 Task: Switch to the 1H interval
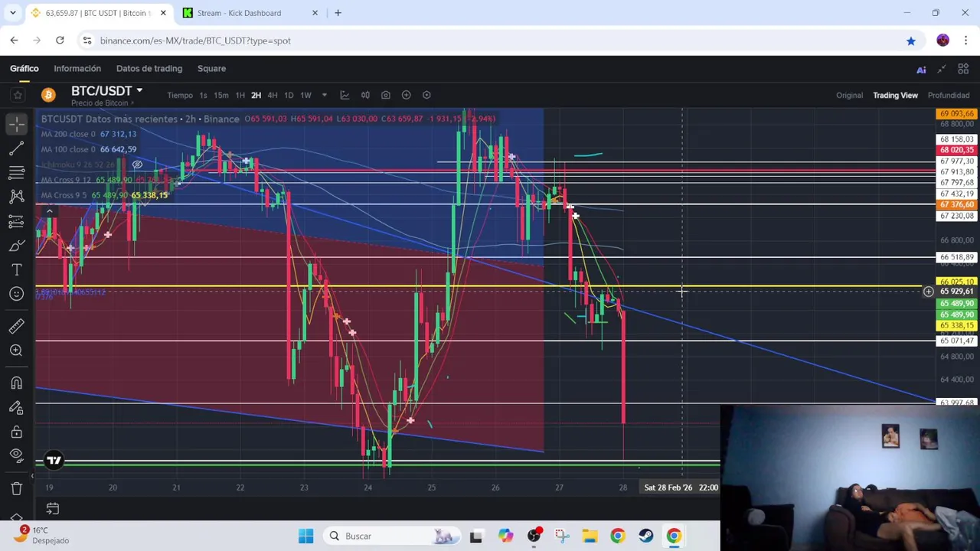pos(240,95)
